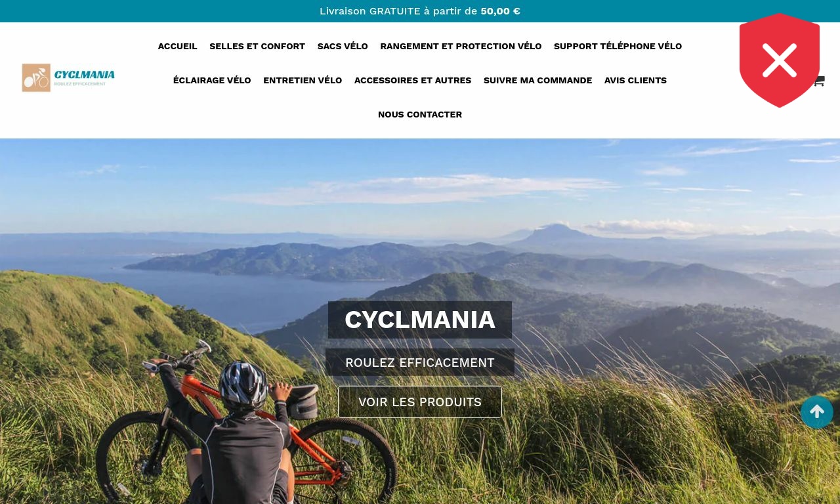Click the free delivery announcement banner

[420, 11]
